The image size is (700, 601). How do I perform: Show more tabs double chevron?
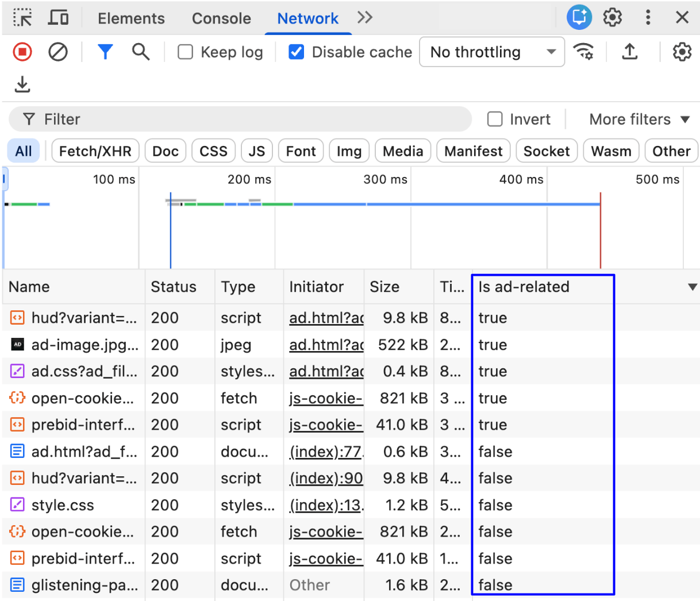[365, 18]
